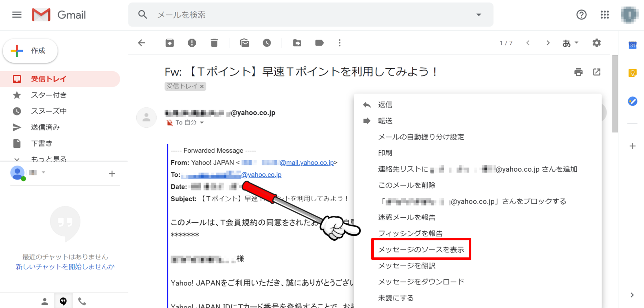Click the To @yahoo.co.jp address link

click(261, 175)
